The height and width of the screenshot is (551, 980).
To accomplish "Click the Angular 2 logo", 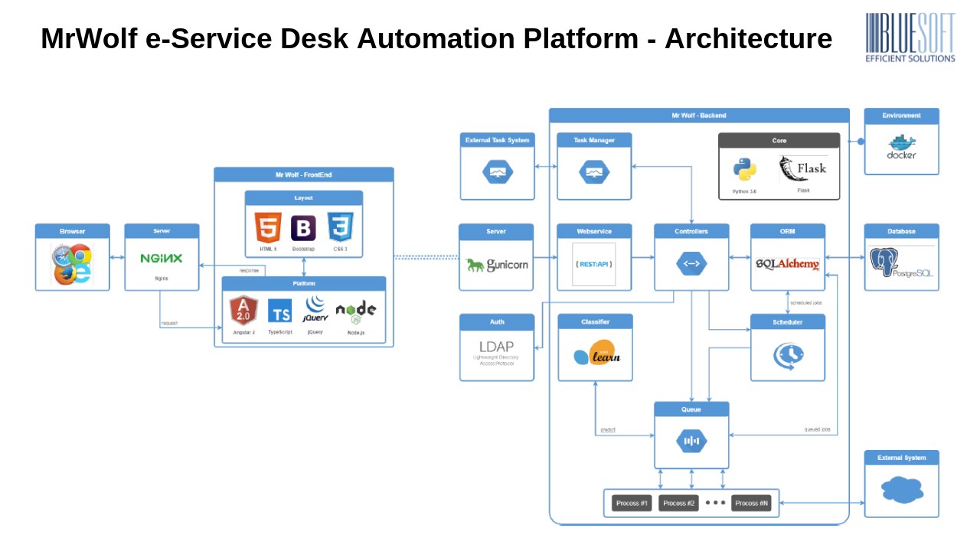I will coord(243,311).
